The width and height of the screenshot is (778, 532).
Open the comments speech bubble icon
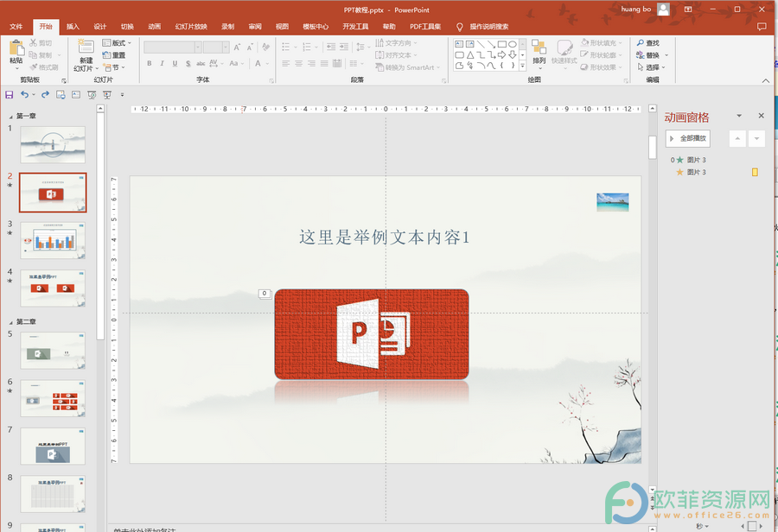coord(762,27)
